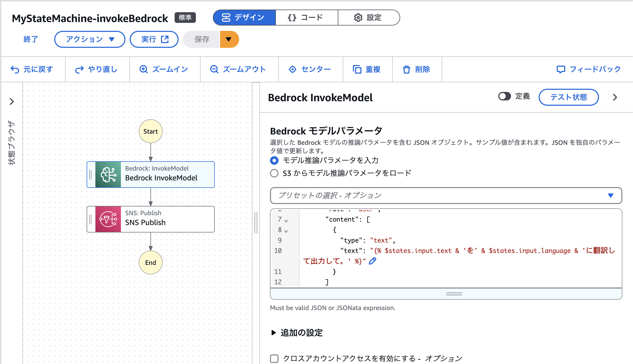Zoom in on the workflow canvas
The width and height of the screenshot is (633, 364).
click(164, 69)
